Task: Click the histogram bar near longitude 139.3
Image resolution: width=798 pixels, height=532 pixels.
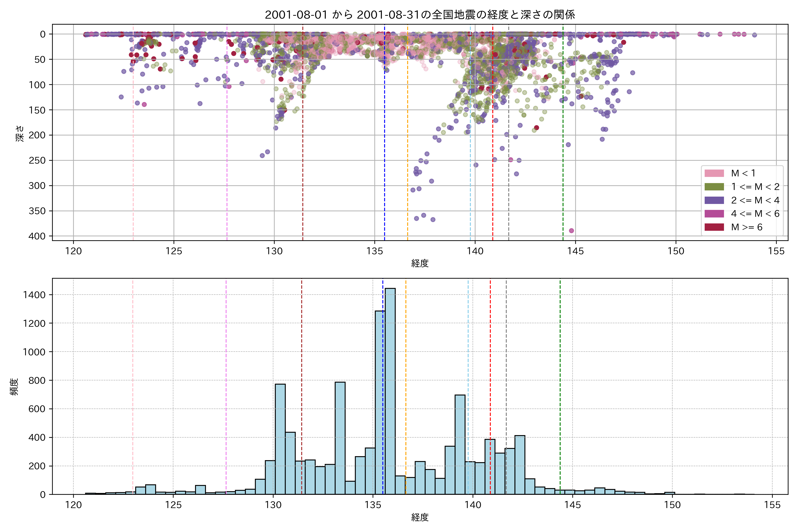Action: 460,444
